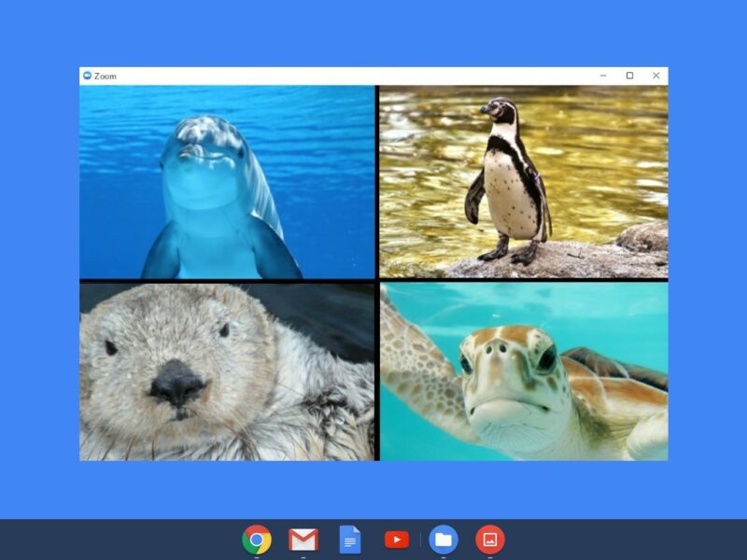Open the Files app icon
This screenshot has width=747, height=560.
(444, 539)
